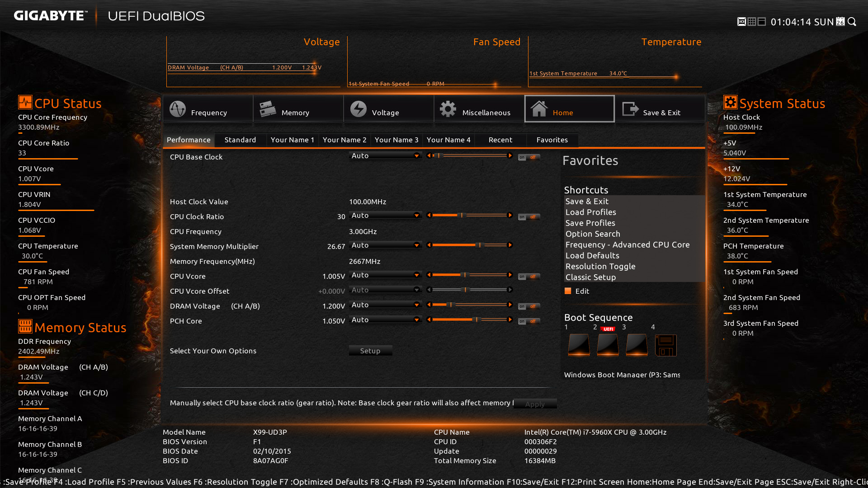Screen dimensions: 868x488
Task: Expand the CPU Clock Ratio Auto dropdown
Action: (x=385, y=216)
